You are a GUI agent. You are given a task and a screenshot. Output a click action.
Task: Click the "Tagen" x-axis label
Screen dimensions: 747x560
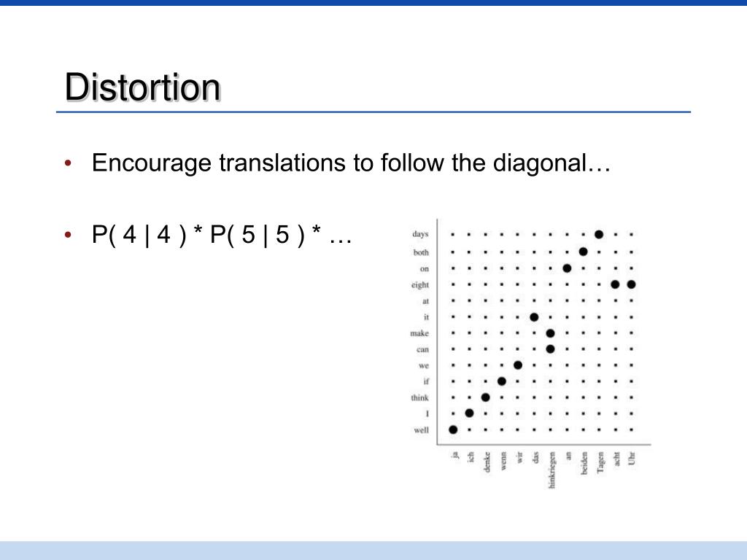click(x=600, y=462)
